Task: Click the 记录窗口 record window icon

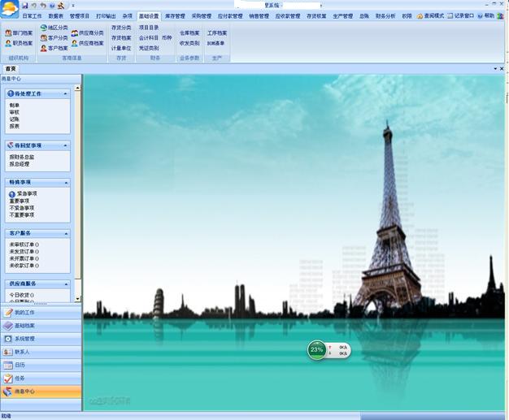Action: point(450,16)
